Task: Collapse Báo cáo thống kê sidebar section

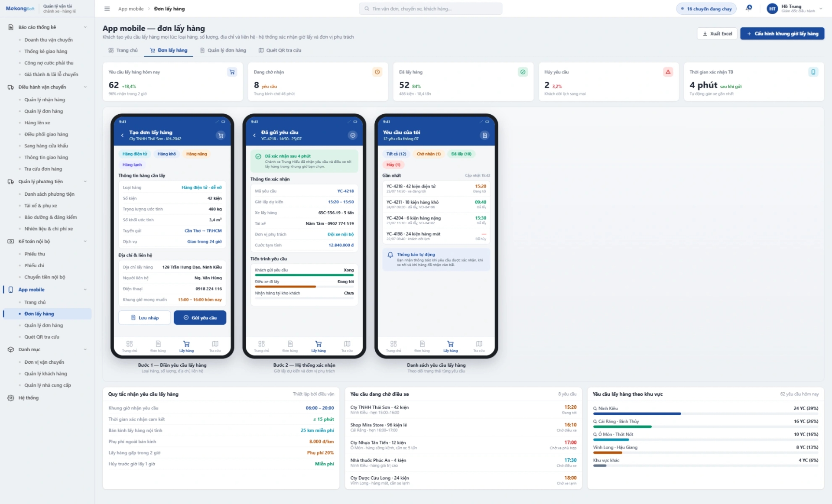Action: click(x=85, y=27)
